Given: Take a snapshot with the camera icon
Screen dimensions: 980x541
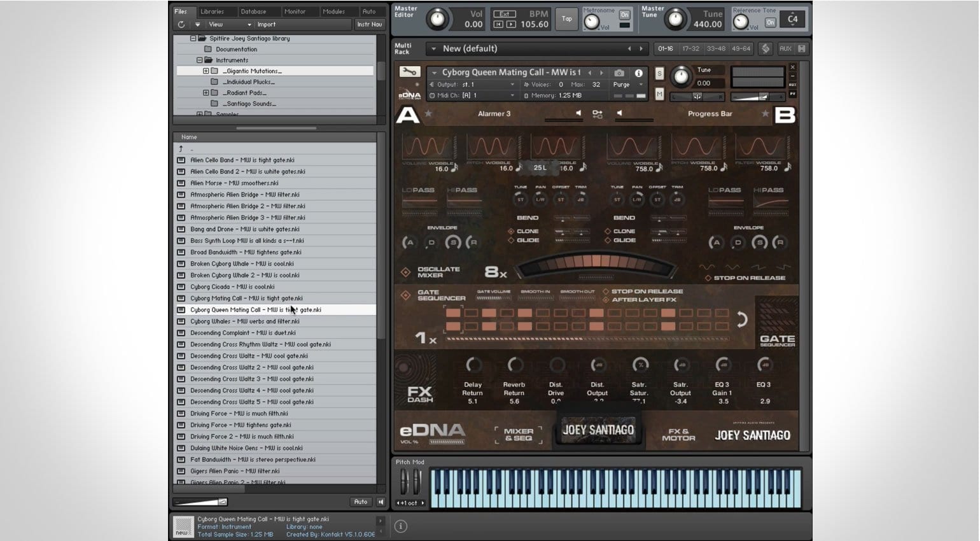Looking at the screenshot, I should [x=619, y=73].
